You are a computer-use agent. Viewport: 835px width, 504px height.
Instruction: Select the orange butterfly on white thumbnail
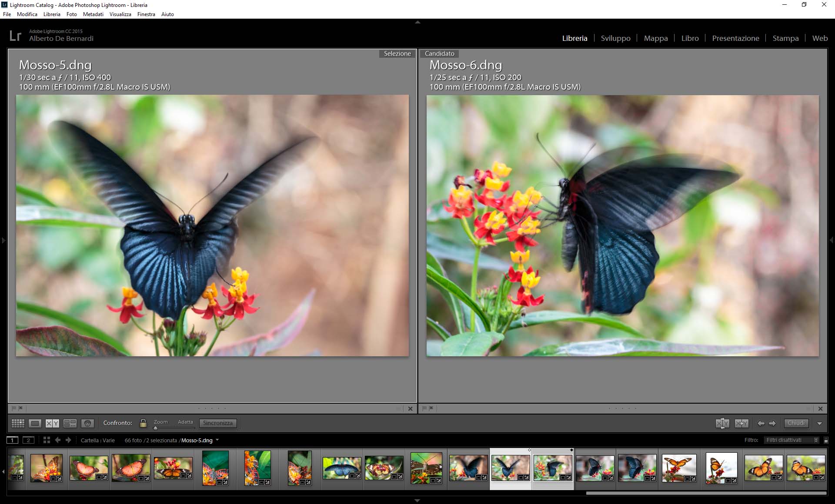[x=721, y=468]
